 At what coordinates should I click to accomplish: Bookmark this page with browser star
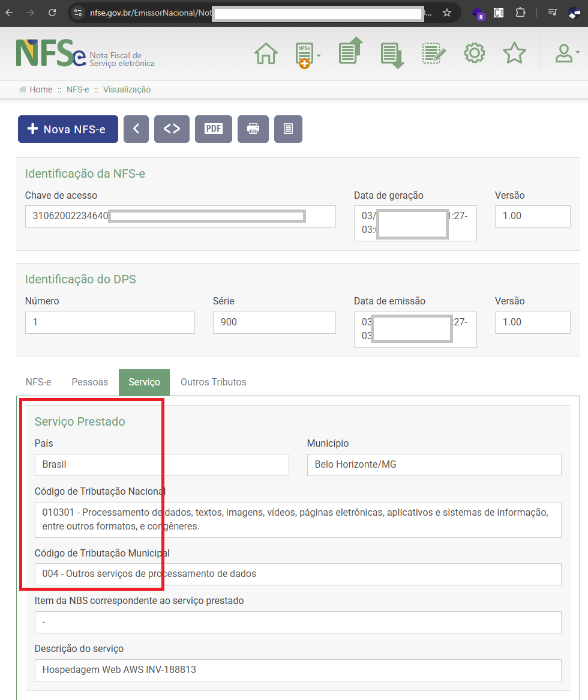pyautogui.click(x=446, y=13)
